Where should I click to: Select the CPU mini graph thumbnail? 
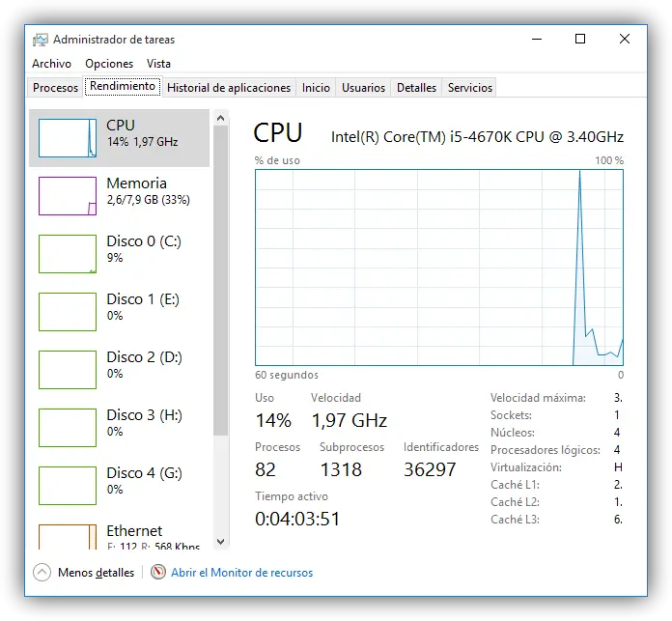[68, 138]
